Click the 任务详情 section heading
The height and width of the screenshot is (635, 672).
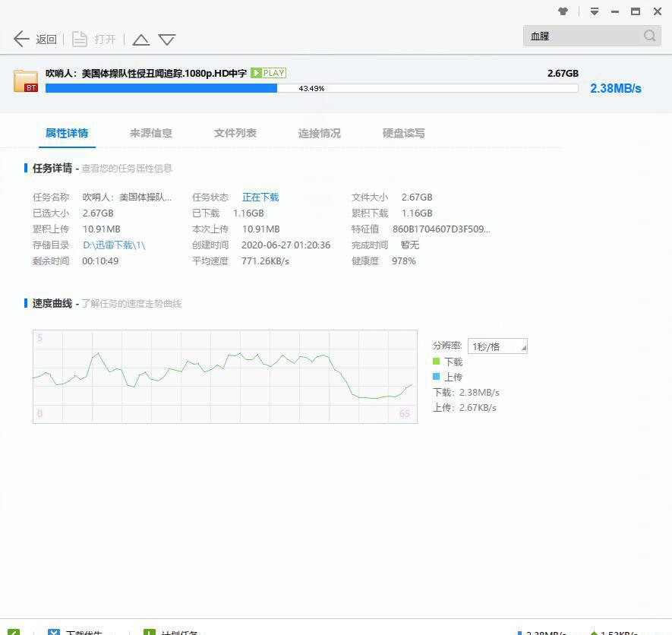point(52,169)
